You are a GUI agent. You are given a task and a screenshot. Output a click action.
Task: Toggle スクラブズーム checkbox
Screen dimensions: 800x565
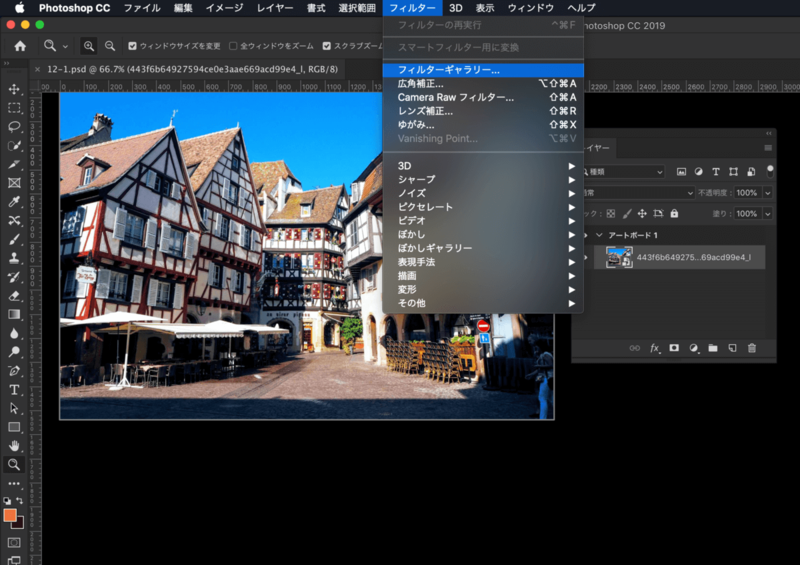[327, 46]
